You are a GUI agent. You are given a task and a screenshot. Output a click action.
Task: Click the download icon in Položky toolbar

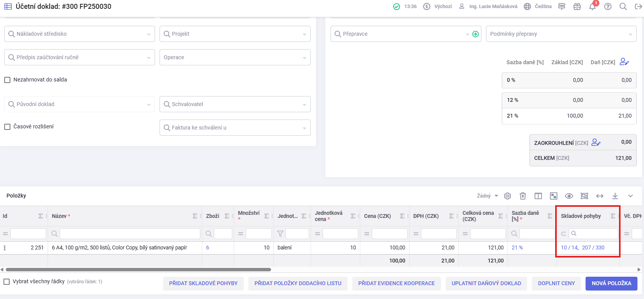[615, 196]
